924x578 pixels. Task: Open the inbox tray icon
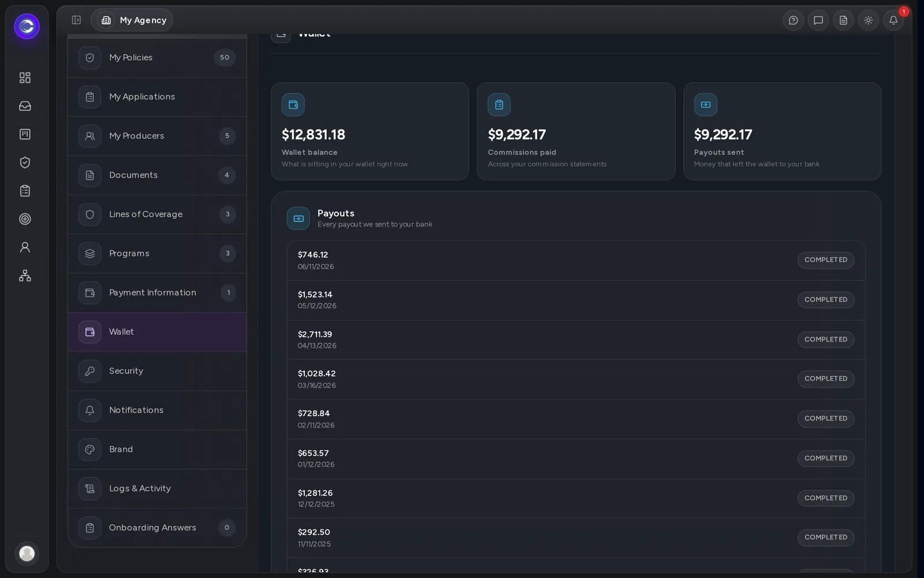pos(25,106)
